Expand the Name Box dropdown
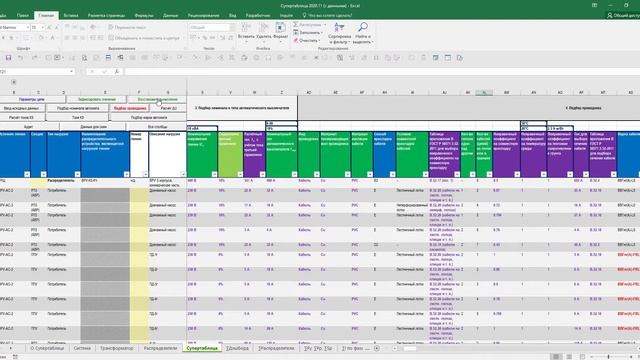 coord(71,71)
